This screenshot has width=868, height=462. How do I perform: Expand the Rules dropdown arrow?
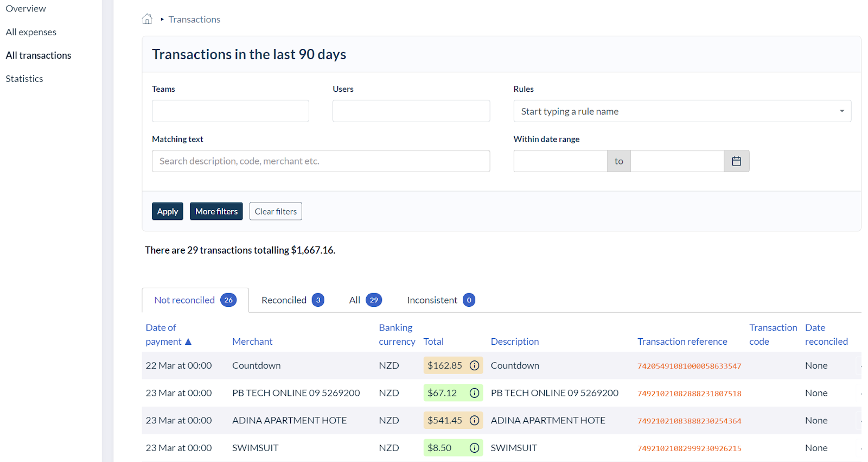point(842,111)
